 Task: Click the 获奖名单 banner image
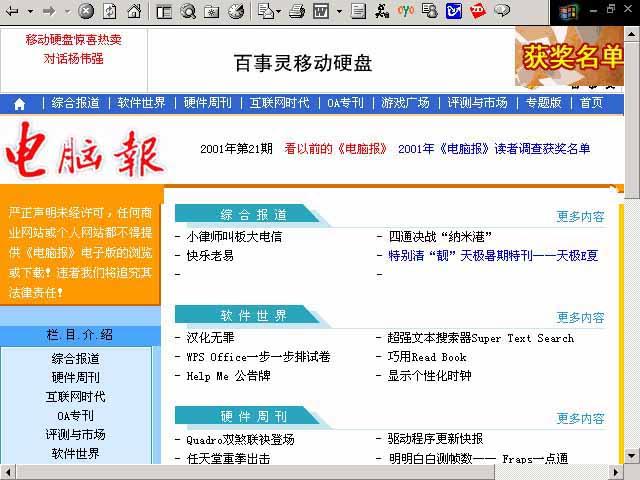(569, 57)
